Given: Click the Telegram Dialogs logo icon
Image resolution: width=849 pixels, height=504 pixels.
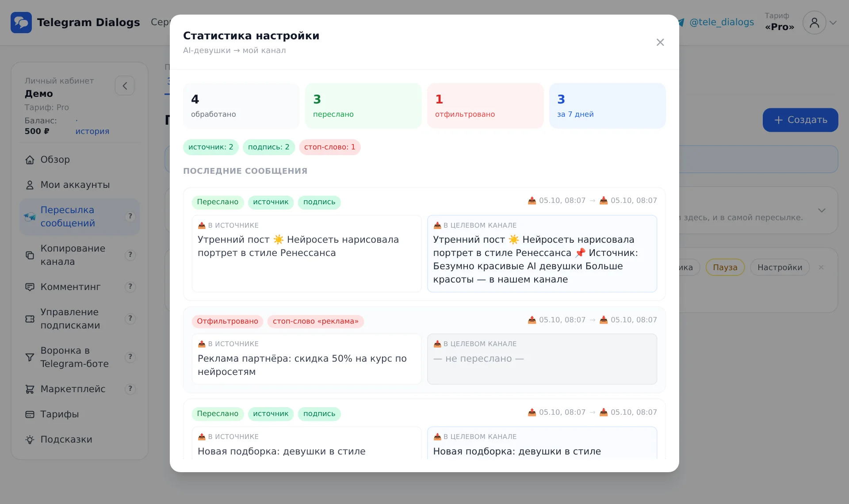Looking at the screenshot, I should [x=21, y=23].
